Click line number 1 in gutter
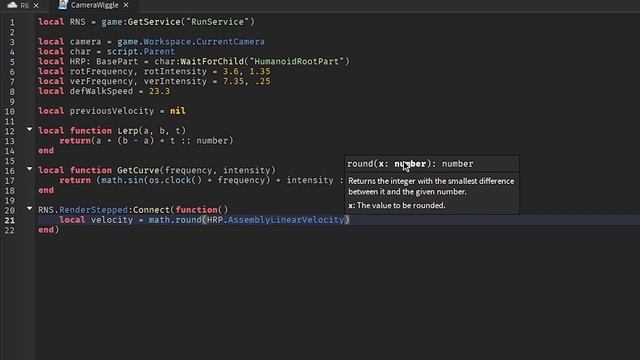640x360 pixels. (x=12, y=22)
